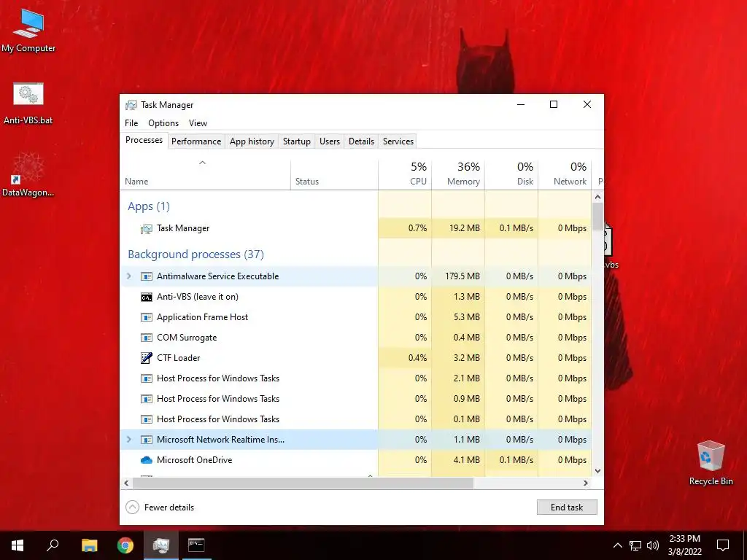Click CTF Loader's 0.4% CPU value

(417, 358)
